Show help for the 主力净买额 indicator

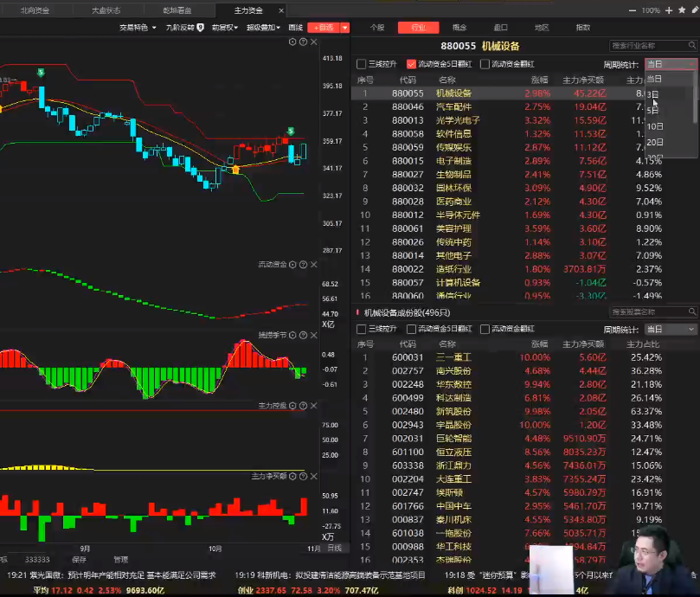(303, 476)
